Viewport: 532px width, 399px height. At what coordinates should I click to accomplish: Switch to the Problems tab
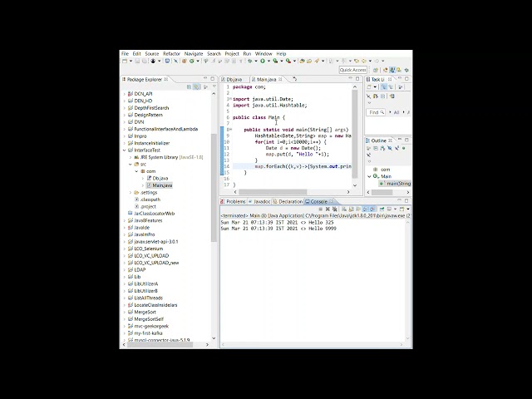pos(233,201)
